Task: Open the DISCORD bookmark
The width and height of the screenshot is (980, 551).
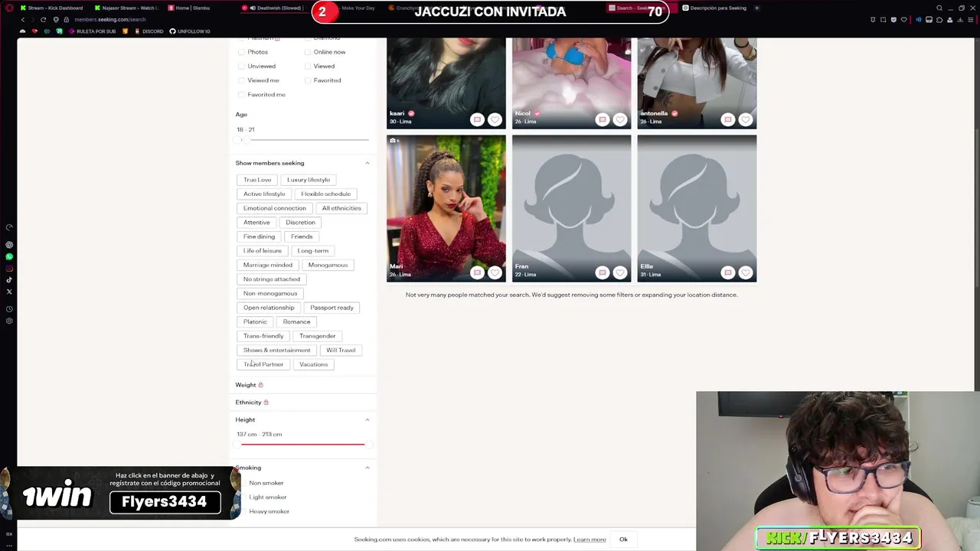Action: point(149,31)
